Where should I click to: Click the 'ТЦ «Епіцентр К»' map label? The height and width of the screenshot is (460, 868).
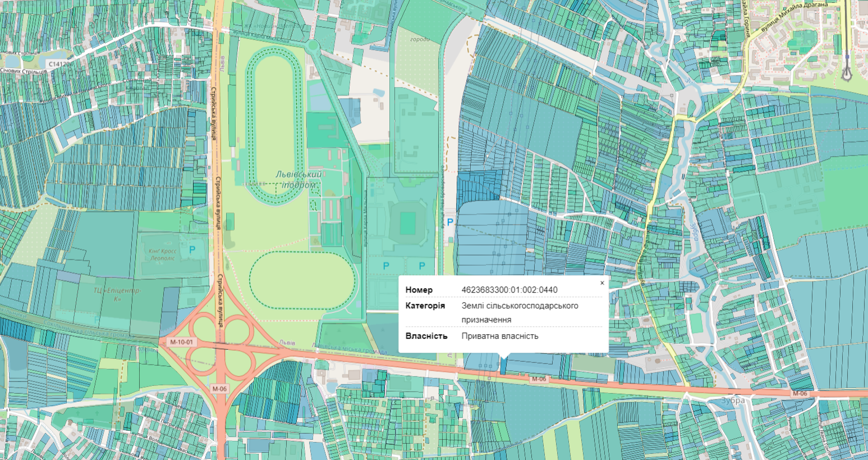(x=117, y=295)
